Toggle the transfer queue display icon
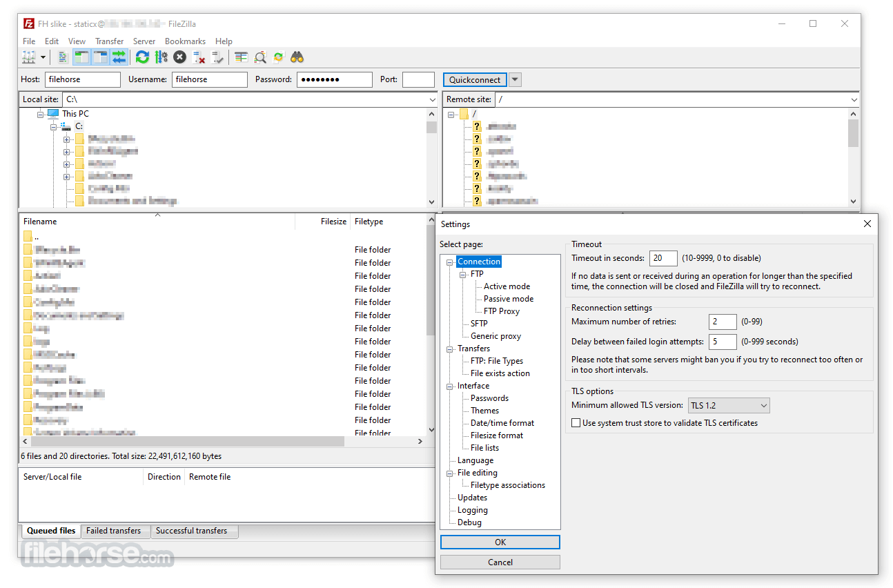This screenshot has height=588, width=893. [x=119, y=57]
